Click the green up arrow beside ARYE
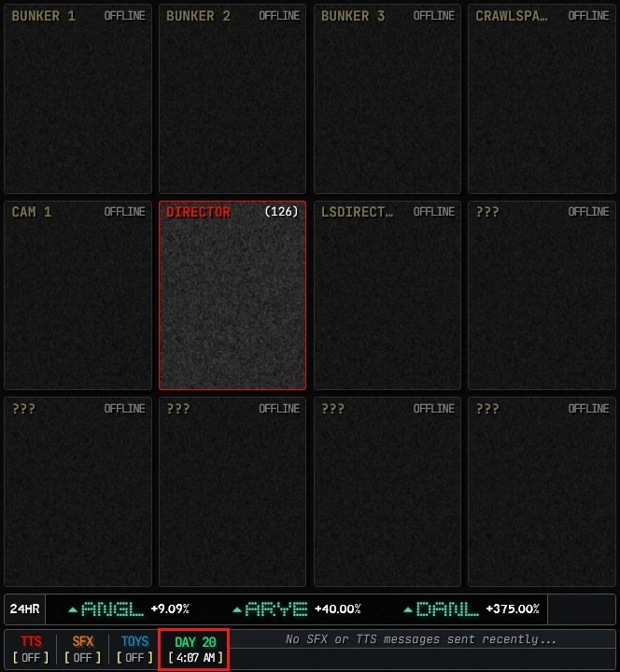This screenshot has width=620, height=672. pyautogui.click(x=237, y=609)
